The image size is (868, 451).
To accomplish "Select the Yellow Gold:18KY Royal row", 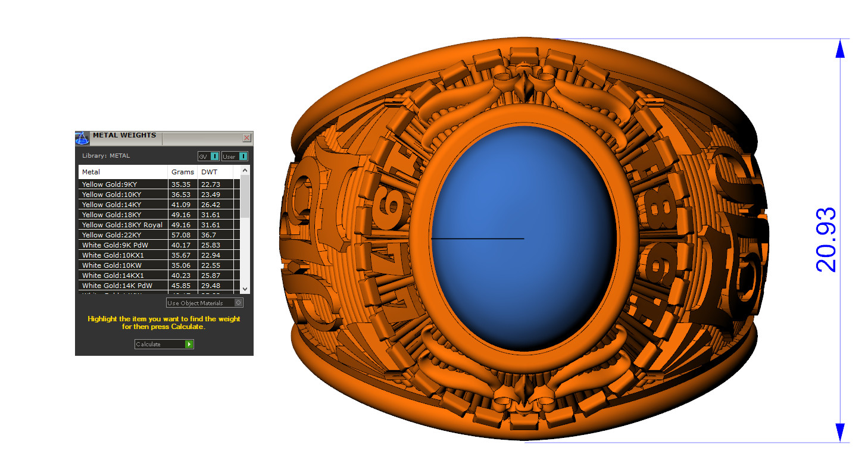I will (123, 225).
